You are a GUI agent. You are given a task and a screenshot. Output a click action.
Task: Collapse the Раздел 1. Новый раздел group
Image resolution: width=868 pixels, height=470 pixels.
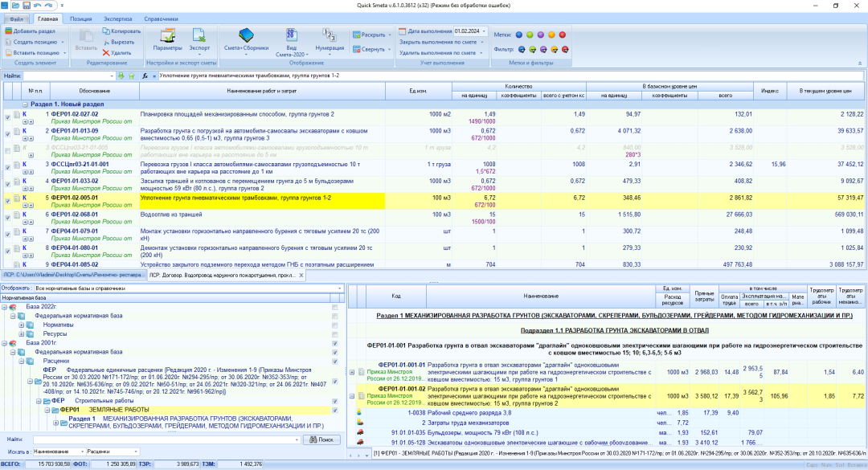[26, 104]
